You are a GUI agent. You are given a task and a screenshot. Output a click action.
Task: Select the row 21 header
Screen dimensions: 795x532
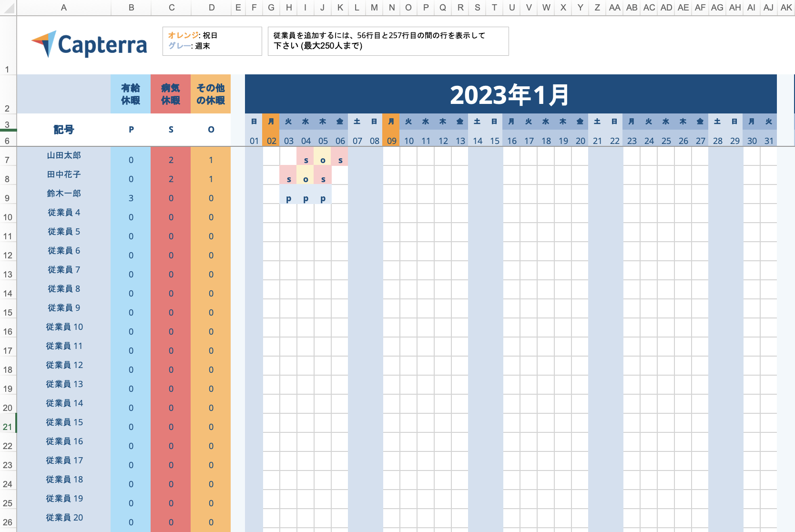pos(8,427)
